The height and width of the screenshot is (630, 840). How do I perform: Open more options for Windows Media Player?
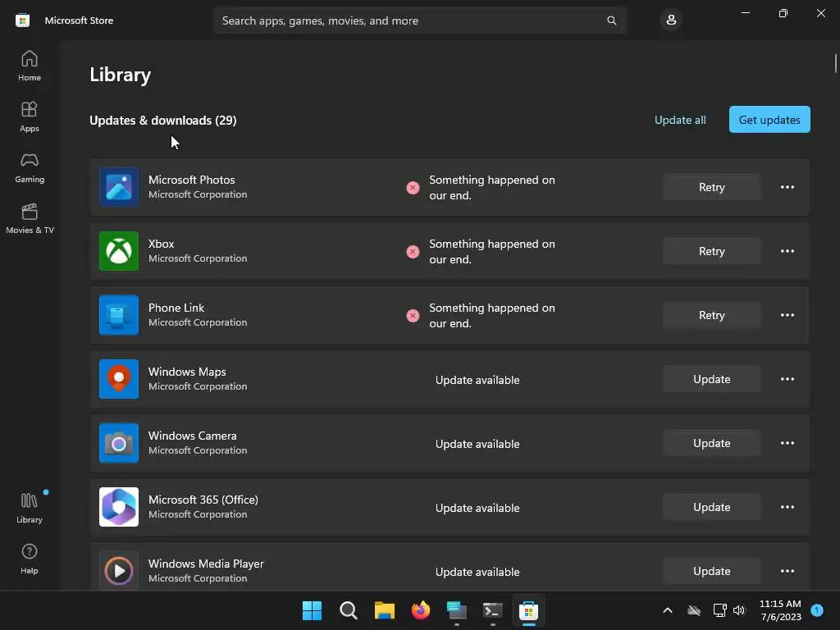coord(787,571)
